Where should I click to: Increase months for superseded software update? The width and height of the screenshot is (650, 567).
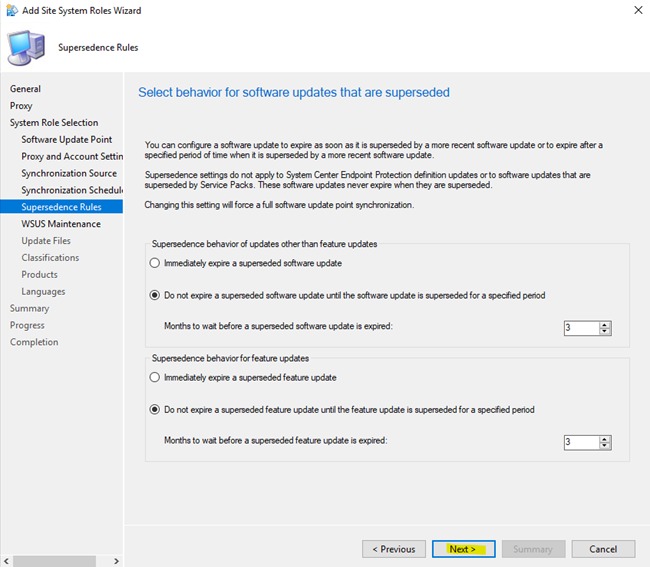coord(605,325)
